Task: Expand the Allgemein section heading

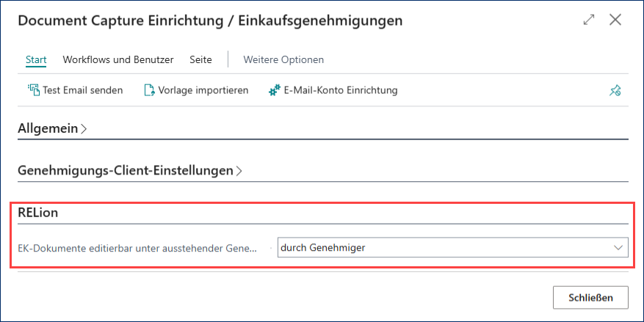Action: click(48, 128)
